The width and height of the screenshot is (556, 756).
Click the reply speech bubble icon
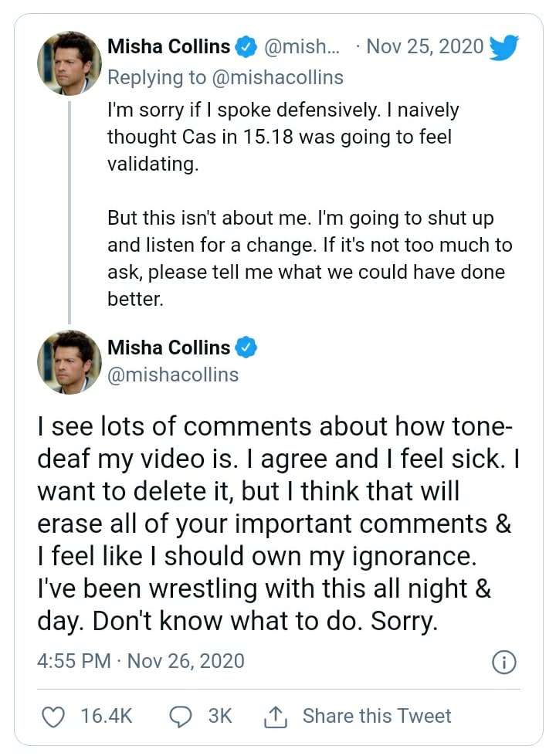(180, 716)
